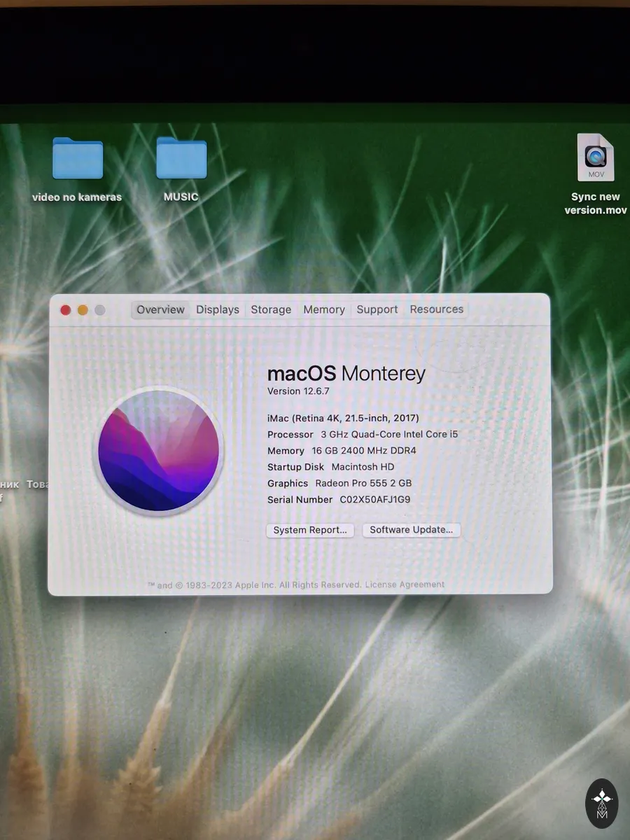Go to the Support tab
Image resolution: width=630 pixels, height=840 pixels.
pyautogui.click(x=377, y=309)
